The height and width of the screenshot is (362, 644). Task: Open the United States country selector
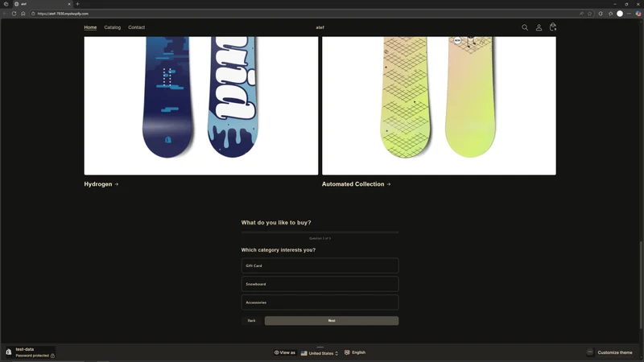point(320,353)
